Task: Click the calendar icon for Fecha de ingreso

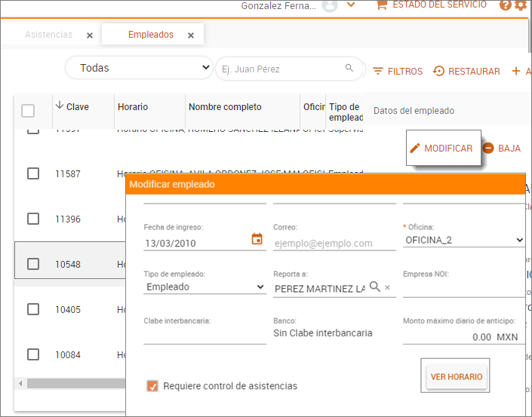Action: click(257, 240)
